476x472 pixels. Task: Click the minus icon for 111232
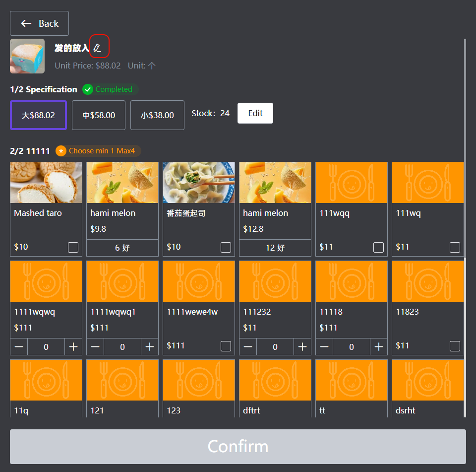point(248,347)
